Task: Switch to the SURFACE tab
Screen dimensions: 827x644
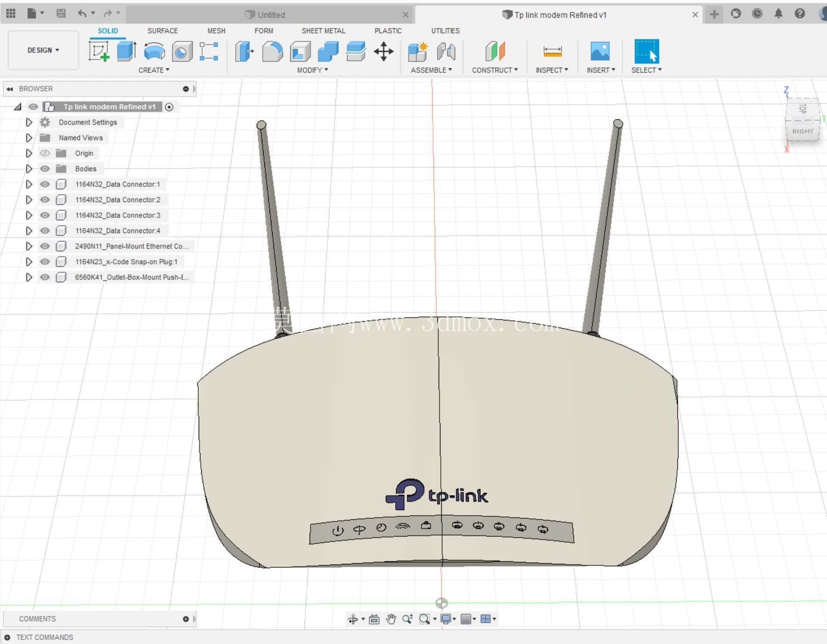Action: (163, 31)
